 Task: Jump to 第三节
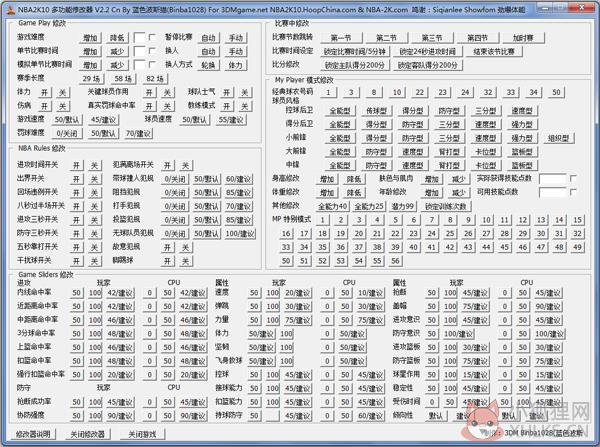point(432,38)
